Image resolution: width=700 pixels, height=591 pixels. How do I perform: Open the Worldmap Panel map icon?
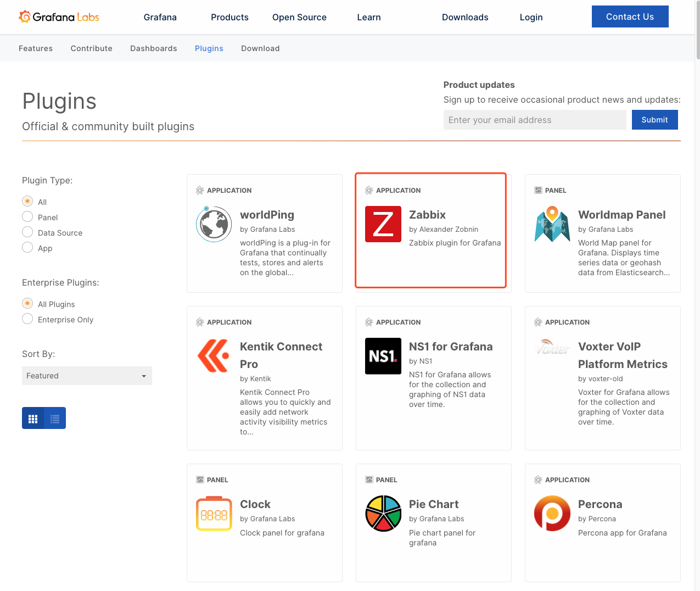coord(552,224)
